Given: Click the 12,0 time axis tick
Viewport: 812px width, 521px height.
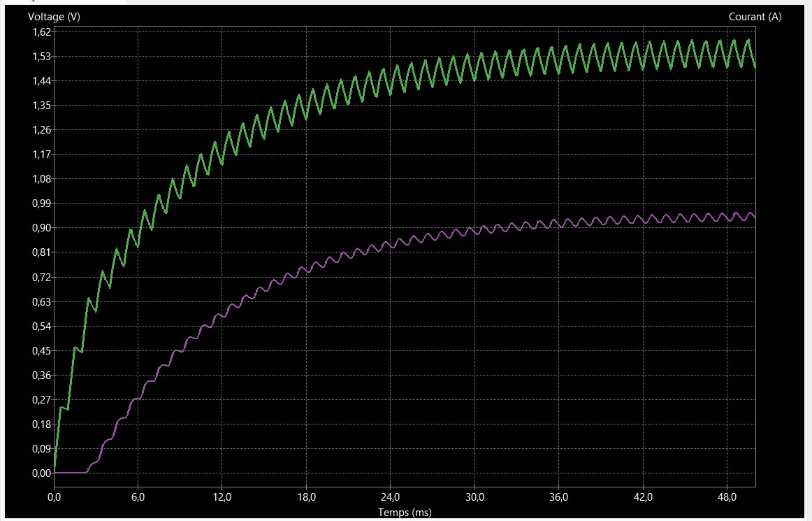Looking at the screenshot, I should click(222, 497).
